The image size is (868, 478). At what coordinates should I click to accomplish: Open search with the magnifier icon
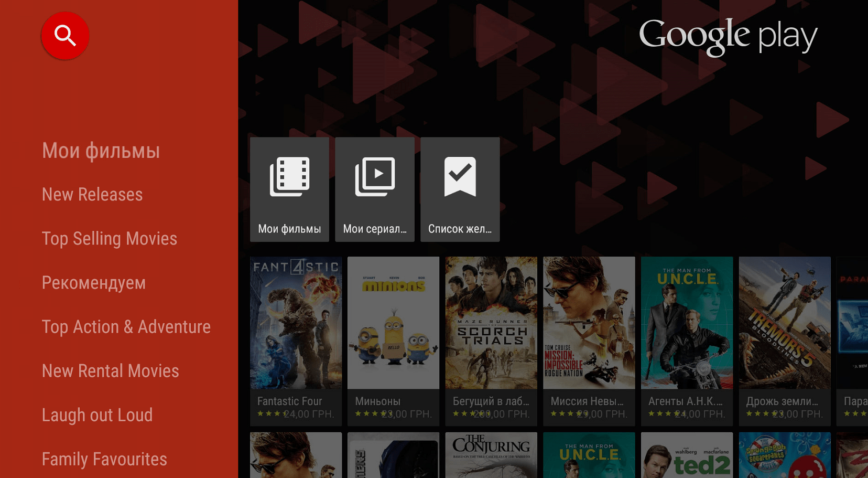[65, 36]
